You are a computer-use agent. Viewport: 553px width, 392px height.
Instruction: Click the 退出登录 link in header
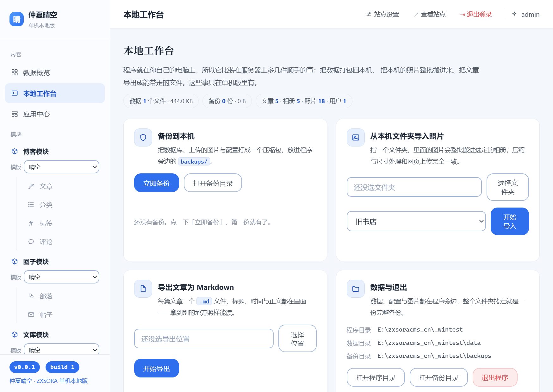click(476, 14)
